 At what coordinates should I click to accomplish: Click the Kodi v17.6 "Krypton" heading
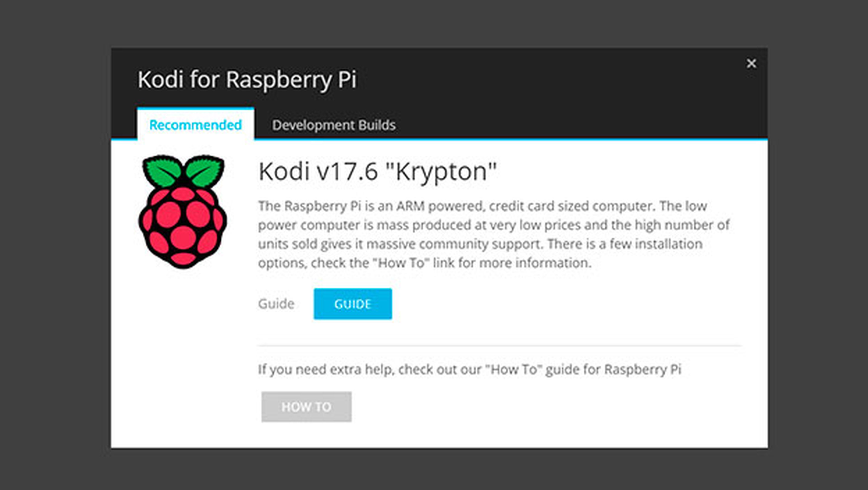(377, 172)
